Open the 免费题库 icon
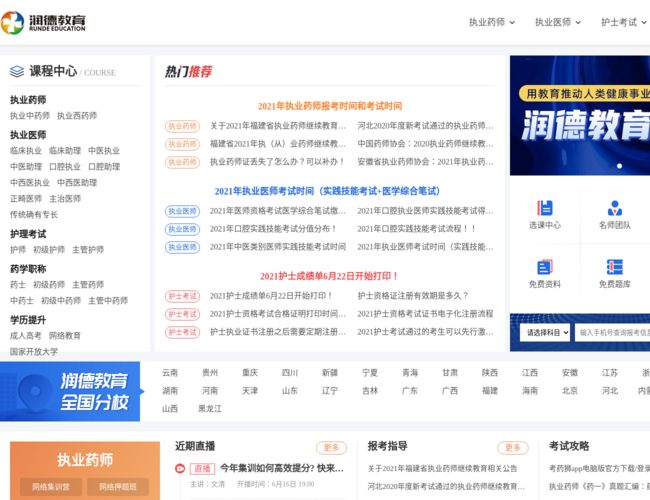Viewport: 650px width, 500px height. pos(614,274)
